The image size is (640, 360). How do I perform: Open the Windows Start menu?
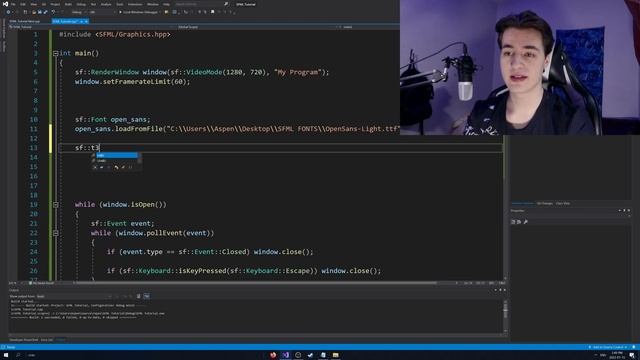(6, 355)
